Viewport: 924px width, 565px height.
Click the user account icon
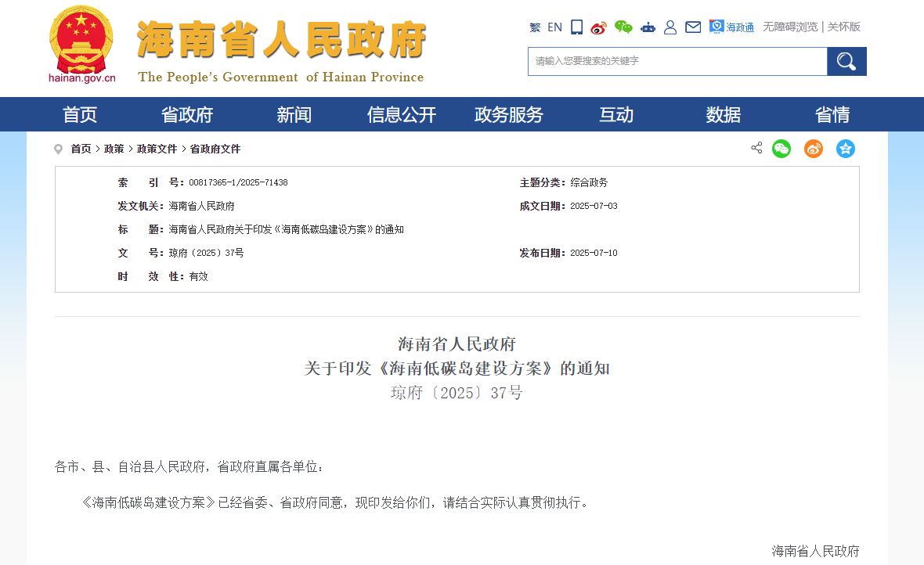670,27
